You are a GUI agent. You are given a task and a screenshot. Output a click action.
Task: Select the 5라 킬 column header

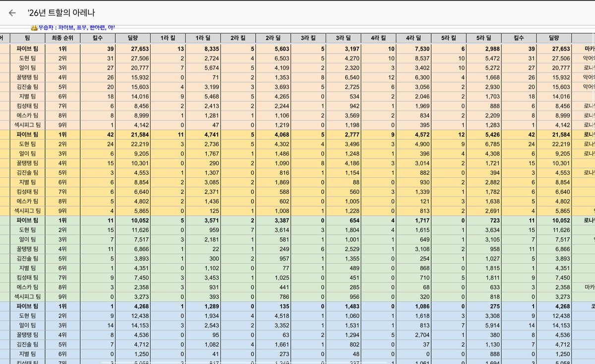click(449, 38)
